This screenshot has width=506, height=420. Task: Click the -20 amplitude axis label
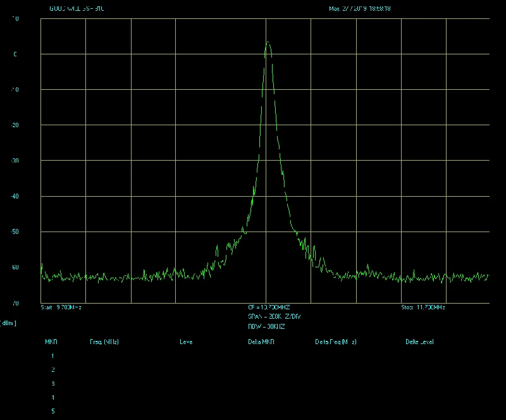pyautogui.click(x=15, y=125)
